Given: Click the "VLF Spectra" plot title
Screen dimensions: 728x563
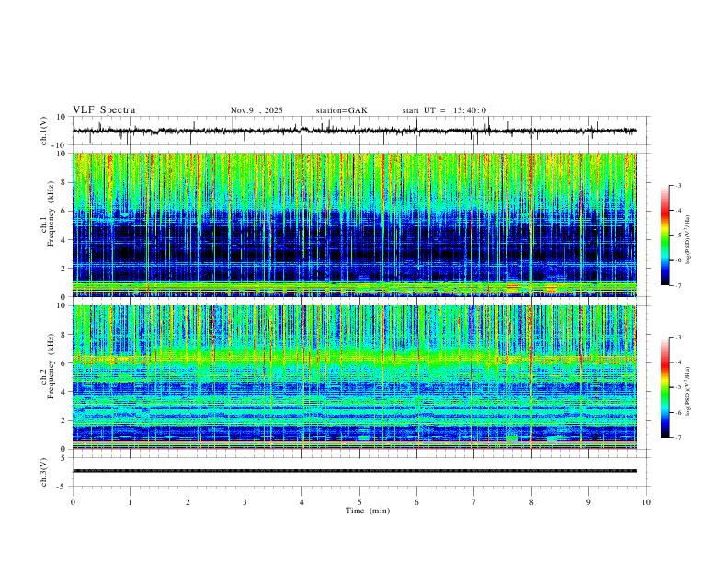Looking at the screenshot, I should (104, 110).
